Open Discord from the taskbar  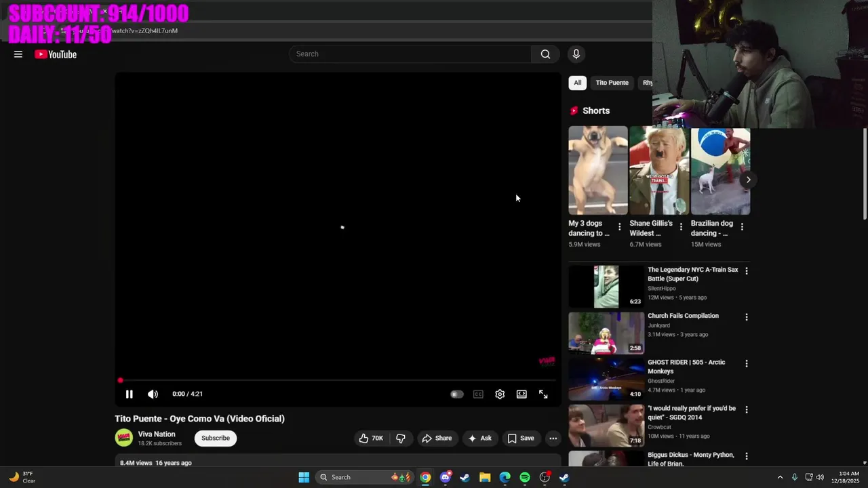445,477
